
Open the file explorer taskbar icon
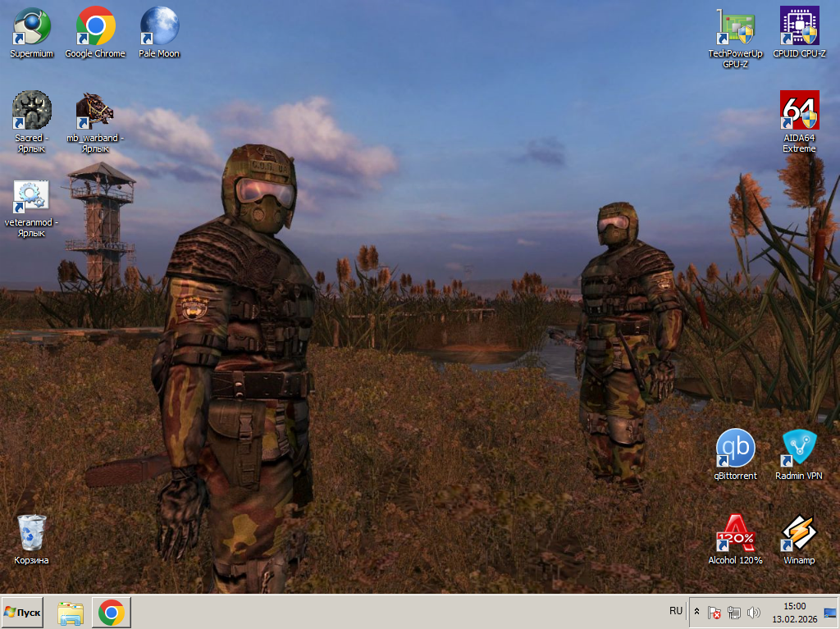[71, 613]
